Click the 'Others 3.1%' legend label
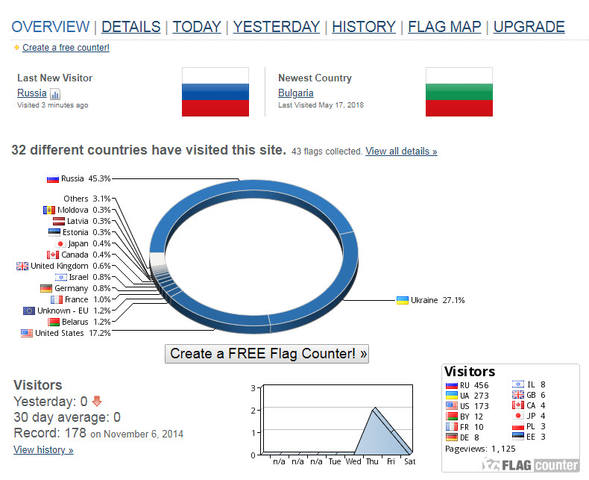 tap(87, 199)
